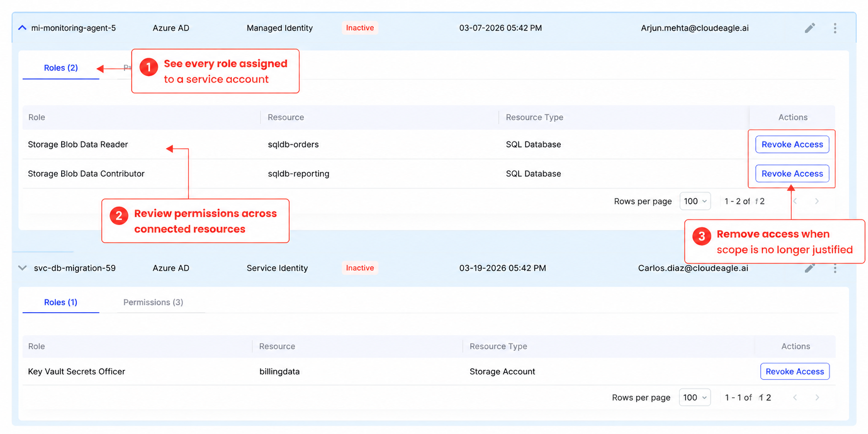Open rows per page dropdown in first table
Screen dimensions: 868x434
tap(695, 201)
